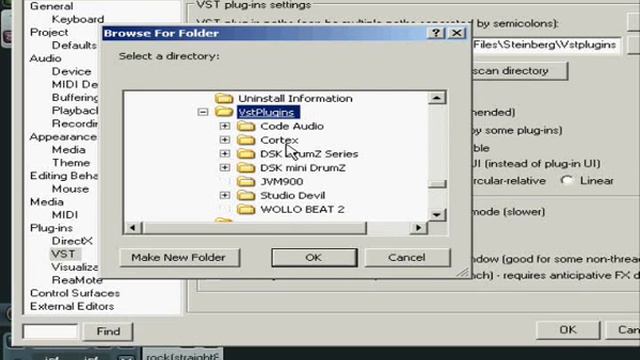This screenshot has height=360, width=640.
Task: Expand the DSK DrumZ Series folder node
Action: [x=224, y=154]
